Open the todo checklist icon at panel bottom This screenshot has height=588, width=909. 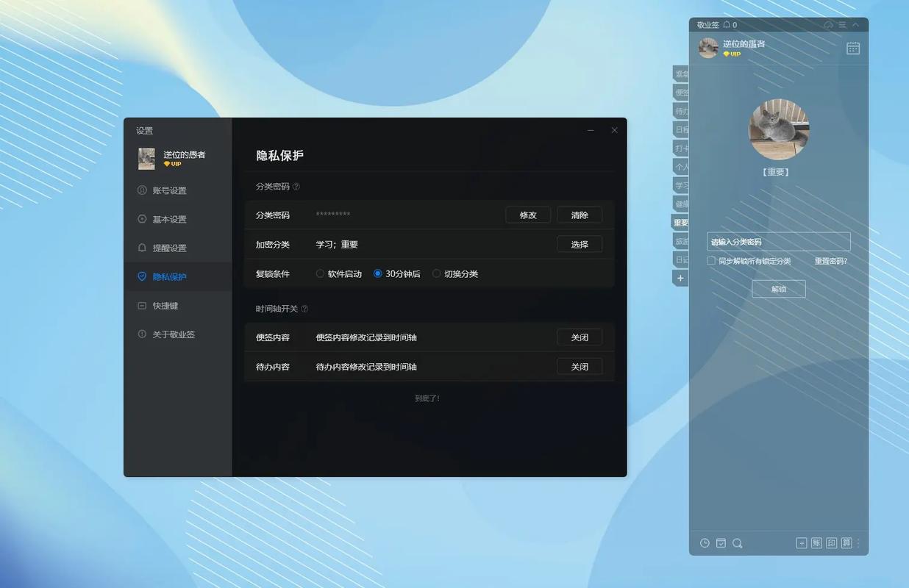(721, 542)
